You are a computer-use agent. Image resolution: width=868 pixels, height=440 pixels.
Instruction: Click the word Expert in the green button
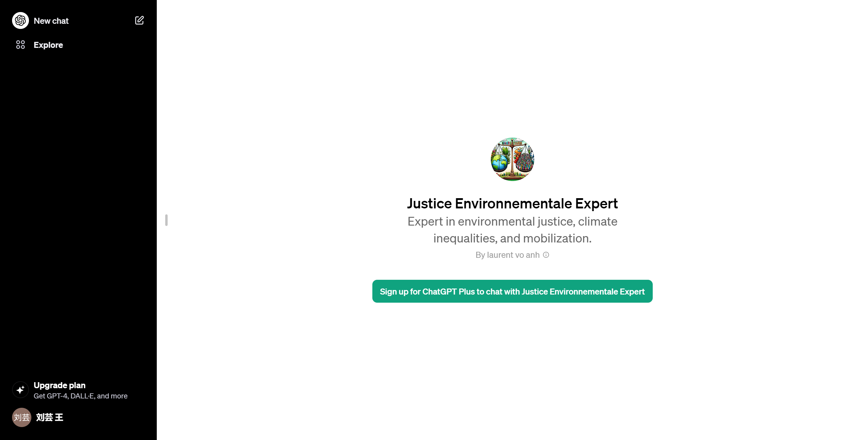click(x=632, y=292)
